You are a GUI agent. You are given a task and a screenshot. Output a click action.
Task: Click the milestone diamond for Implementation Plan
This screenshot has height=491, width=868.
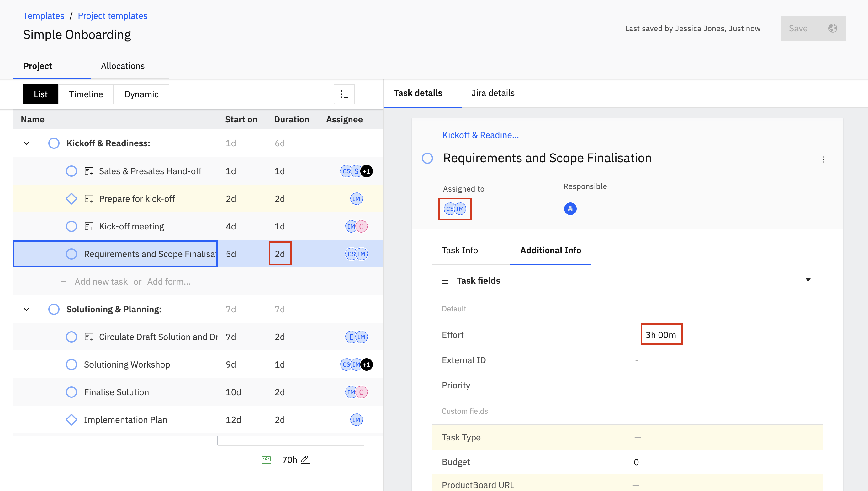[71, 420]
